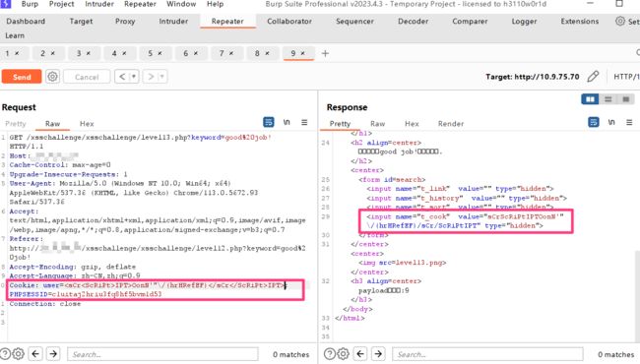Open request search help icon
This screenshot has width=640, height=364.
point(5,354)
